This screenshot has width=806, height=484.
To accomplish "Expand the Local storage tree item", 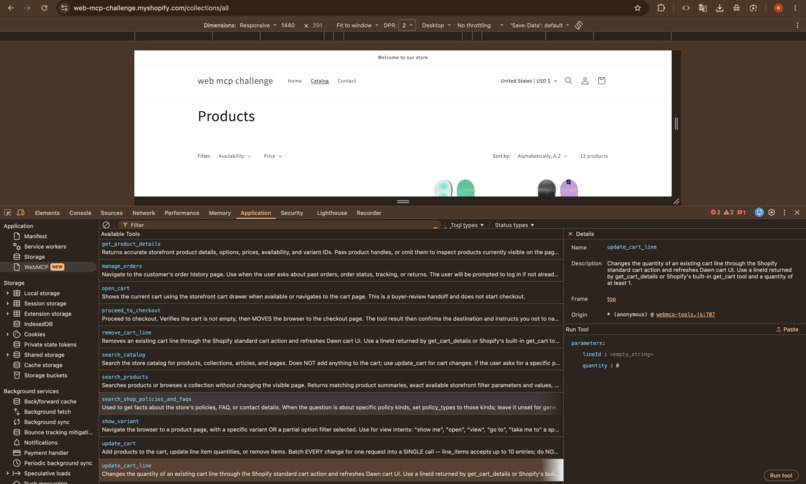I will [x=7, y=293].
